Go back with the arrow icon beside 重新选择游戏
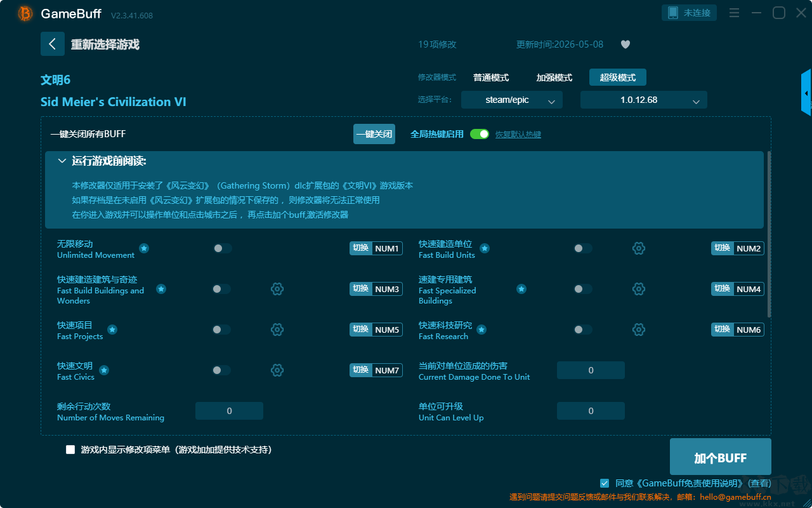812x508 pixels. pyautogui.click(x=53, y=44)
